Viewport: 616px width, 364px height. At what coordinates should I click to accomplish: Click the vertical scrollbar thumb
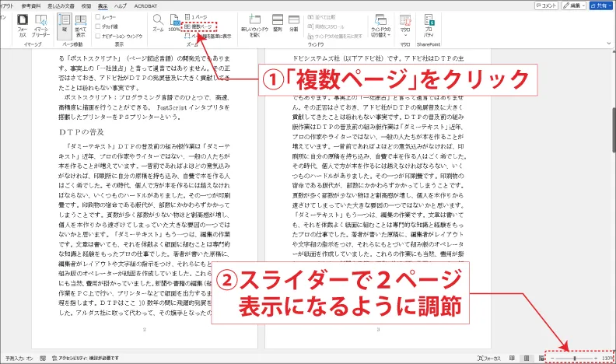[614, 130]
